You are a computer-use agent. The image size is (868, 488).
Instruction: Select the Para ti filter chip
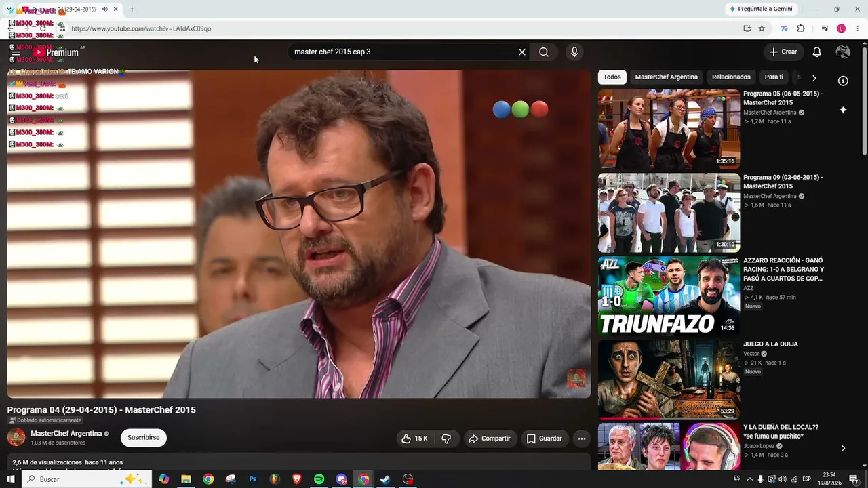click(774, 77)
